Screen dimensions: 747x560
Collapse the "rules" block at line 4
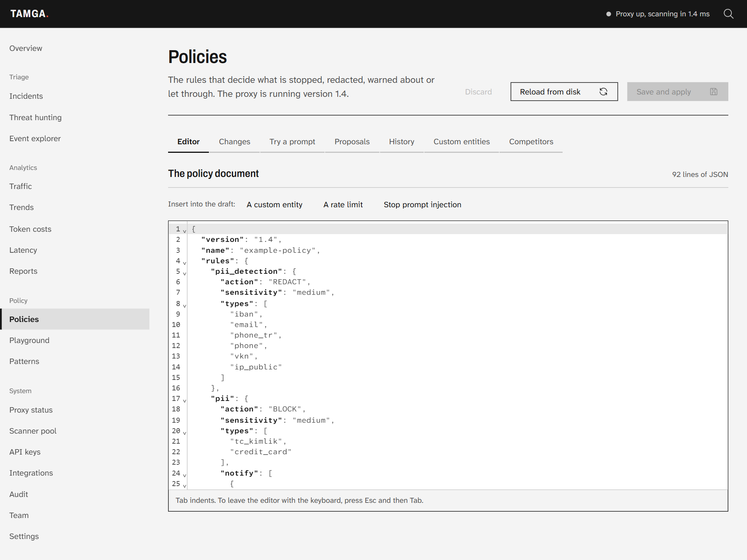[x=184, y=263]
